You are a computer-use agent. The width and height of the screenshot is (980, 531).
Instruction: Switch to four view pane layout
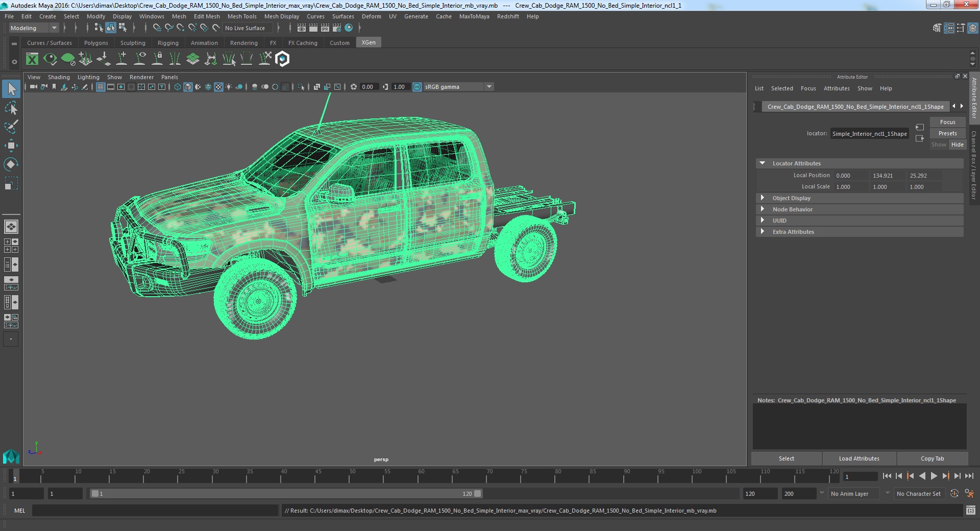coord(11,246)
